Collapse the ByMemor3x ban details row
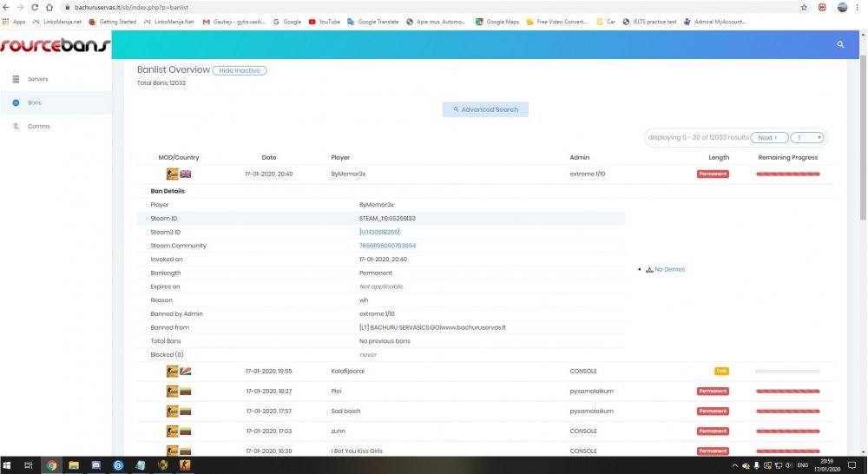This screenshot has width=868, height=474. point(348,174)
